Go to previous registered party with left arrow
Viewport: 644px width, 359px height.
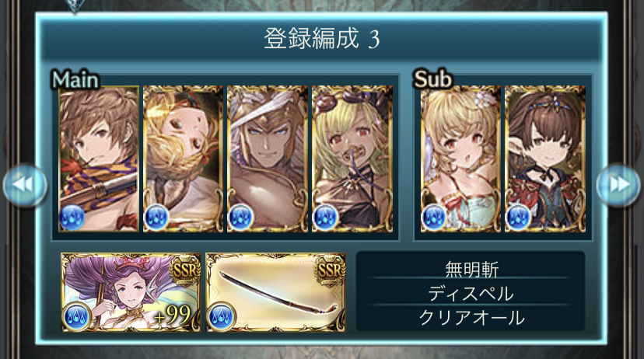[x=25, y=185]
